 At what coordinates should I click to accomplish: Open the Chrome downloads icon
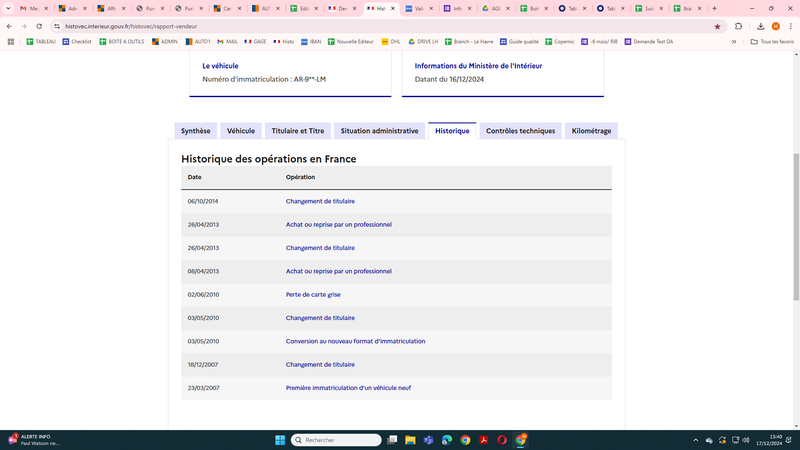(760, 26)
